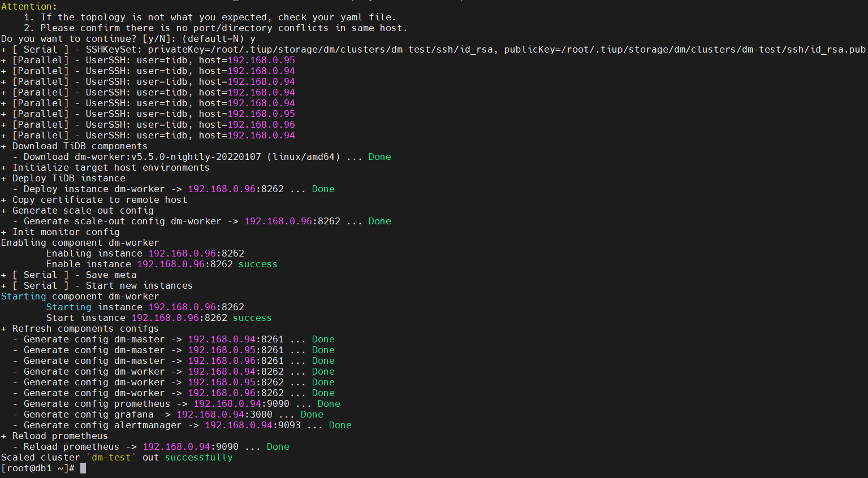868x478 pixels.
Task: Click the "+ Reload prometheus" step heading
Action: 54,436
